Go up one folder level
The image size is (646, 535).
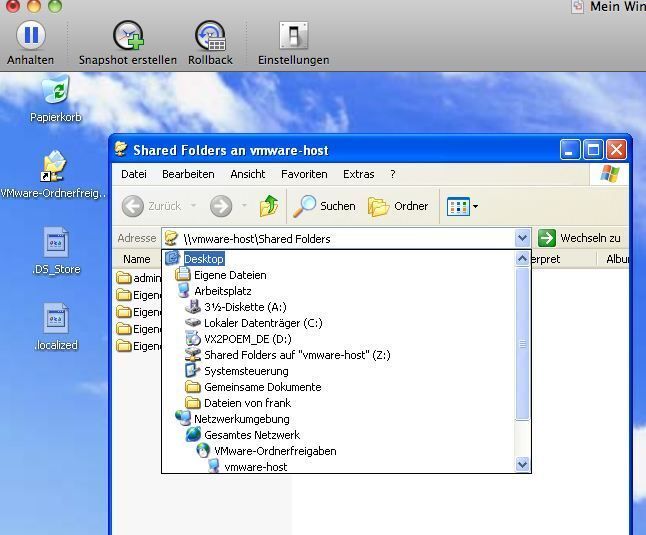pos(269,206)
